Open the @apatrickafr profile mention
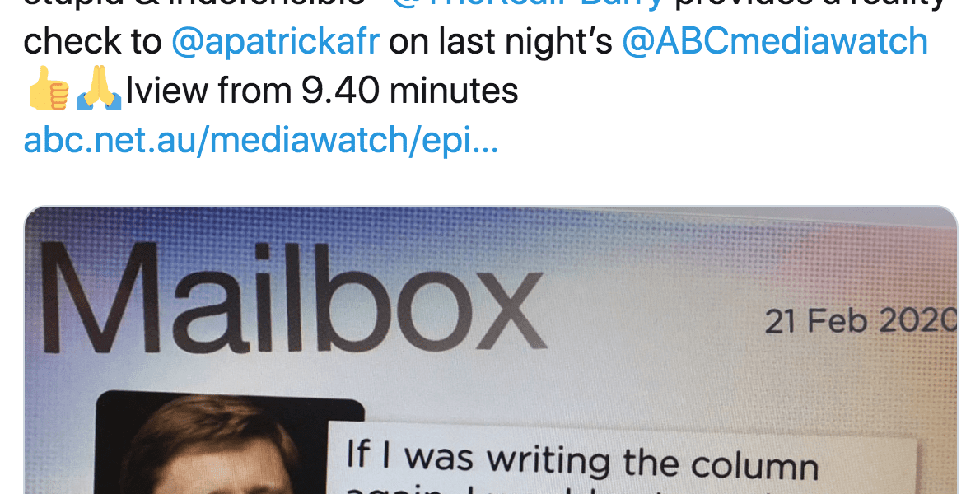The height and width of the screenshot is (494, 980). tap(276, 43)
